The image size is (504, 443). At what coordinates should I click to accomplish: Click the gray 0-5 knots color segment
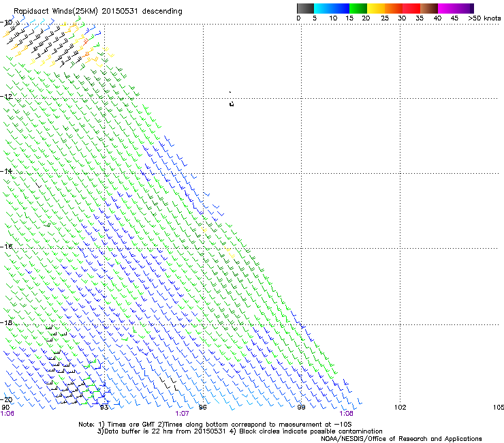(305, 8)
